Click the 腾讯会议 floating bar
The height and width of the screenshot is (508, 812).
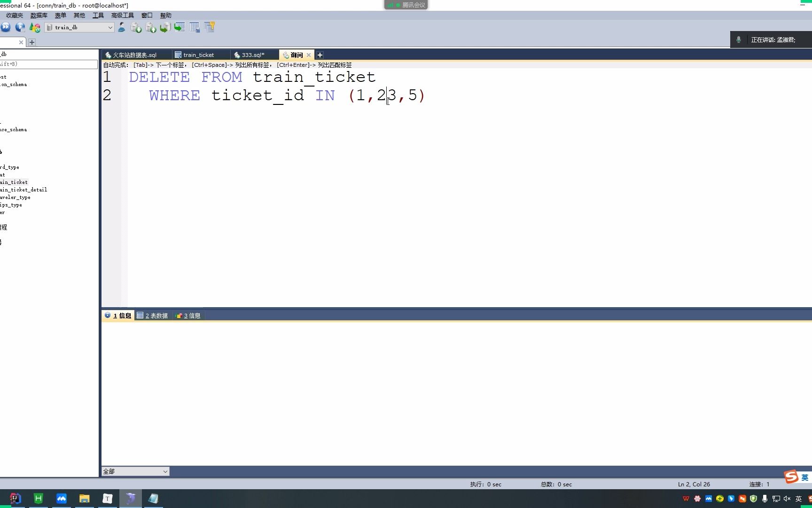(x=406, y=5)
